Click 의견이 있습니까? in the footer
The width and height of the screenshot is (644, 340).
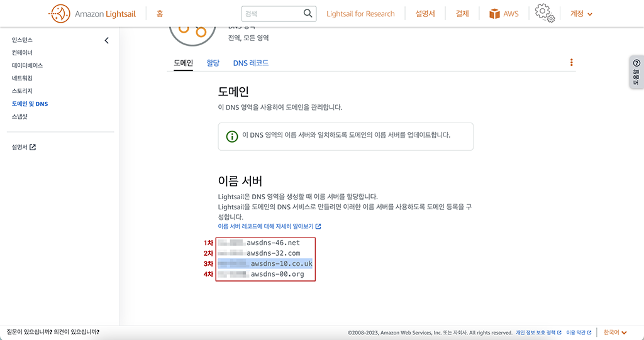pos(76,332)
